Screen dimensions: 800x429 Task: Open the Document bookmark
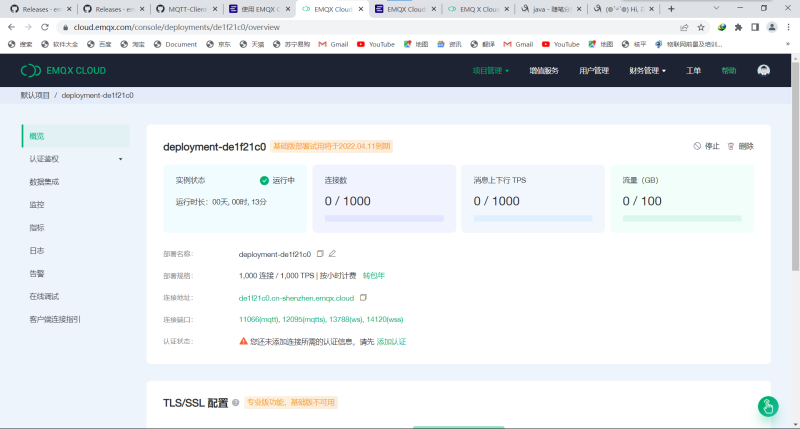tap(175, 44)
